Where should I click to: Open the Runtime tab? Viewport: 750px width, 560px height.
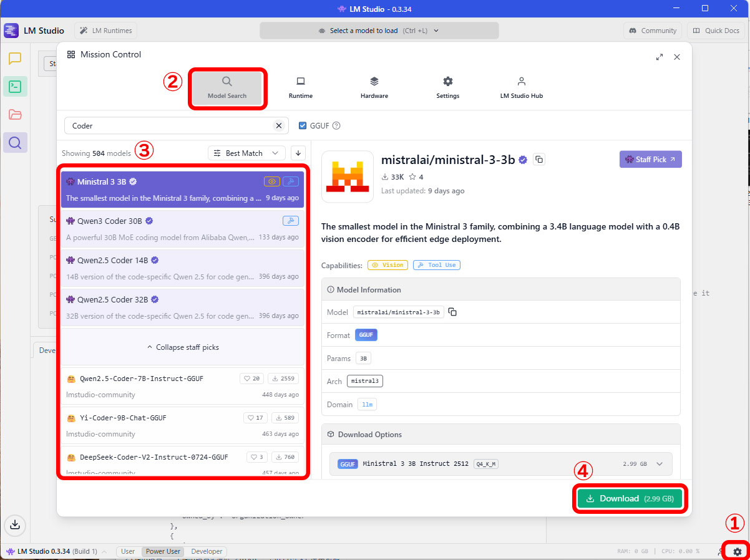pyautogui.click(x=301, y=87)
